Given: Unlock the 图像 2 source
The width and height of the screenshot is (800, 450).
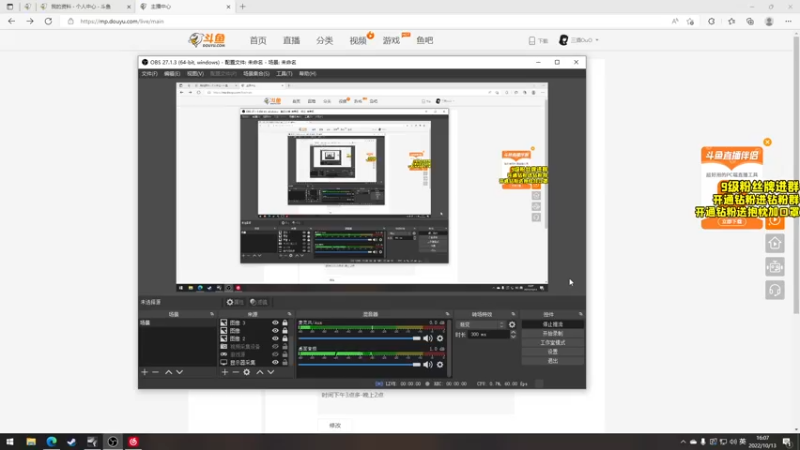Looking at the screenshot, I should tap(285, 338).
